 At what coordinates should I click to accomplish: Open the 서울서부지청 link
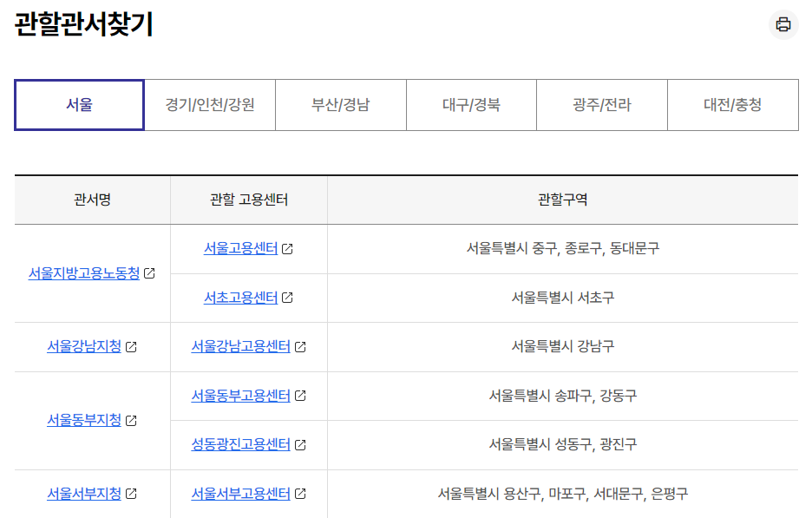(82, 493)
